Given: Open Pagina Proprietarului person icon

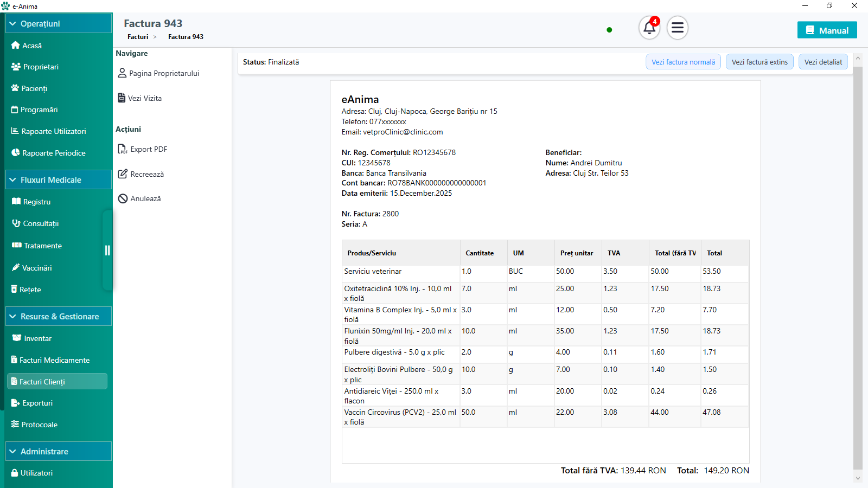Looking at the screenshot, I should click(x=122, y=73).
